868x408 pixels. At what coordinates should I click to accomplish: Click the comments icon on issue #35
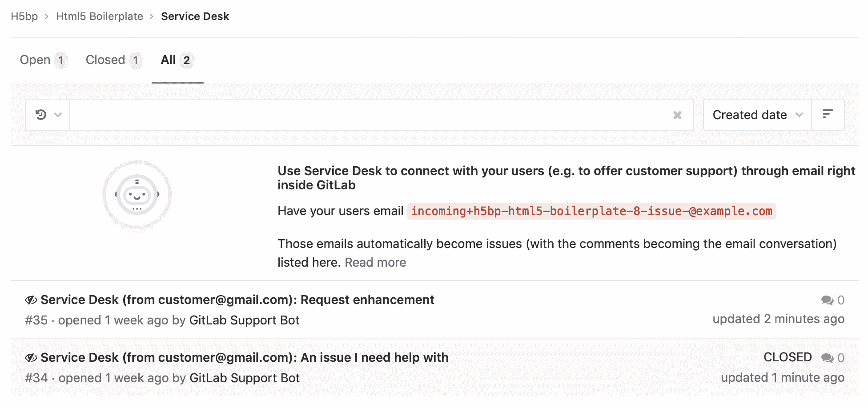pos(827,300)
